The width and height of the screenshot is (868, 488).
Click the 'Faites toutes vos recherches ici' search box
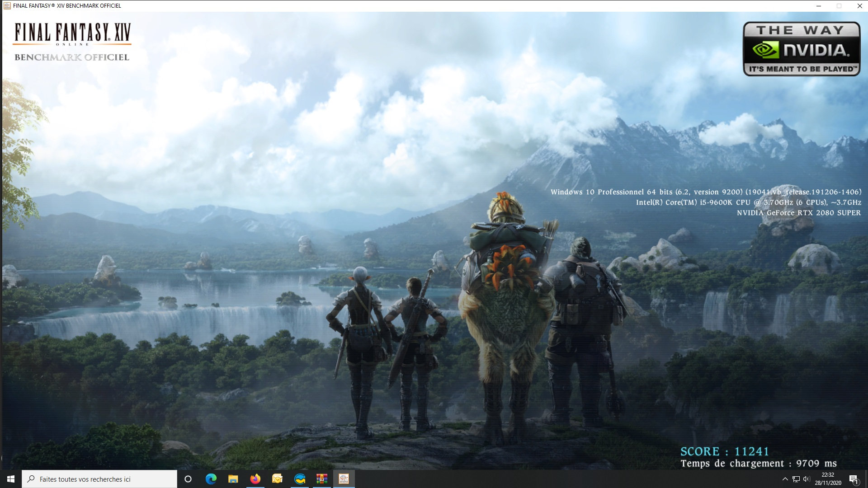click(x=99, y=479)
